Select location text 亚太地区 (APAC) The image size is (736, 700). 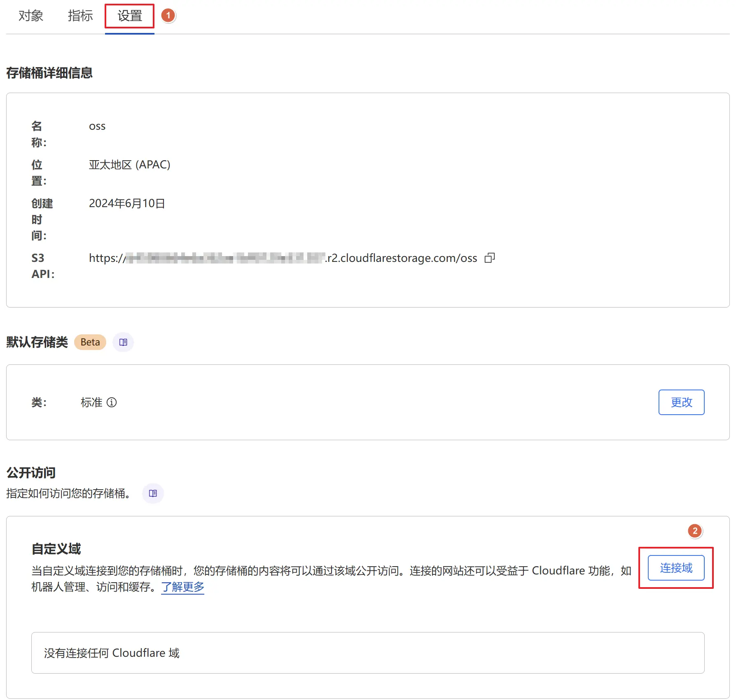[x=130, y=165]
